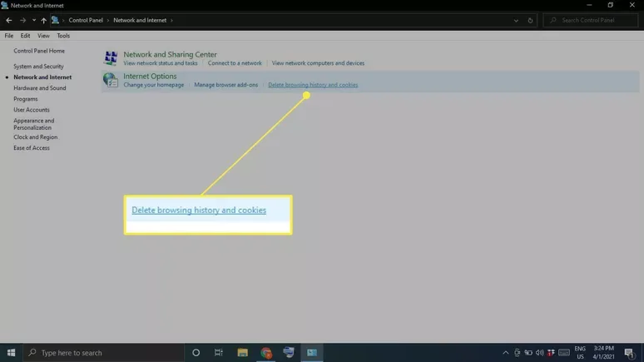Open address bar history dropdown
Screen dimensions: 644x362
click(x=516, y=21)
